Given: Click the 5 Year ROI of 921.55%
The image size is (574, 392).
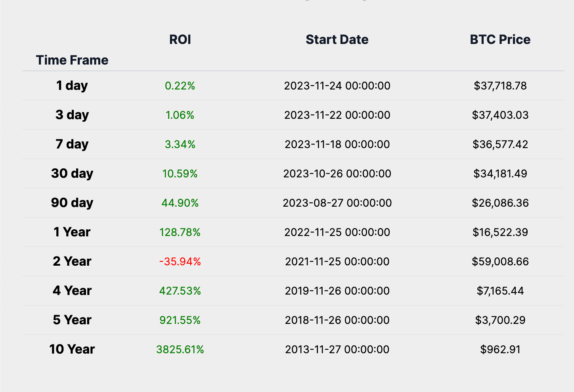Looking at the screenshot, I should tap(180, 320).
